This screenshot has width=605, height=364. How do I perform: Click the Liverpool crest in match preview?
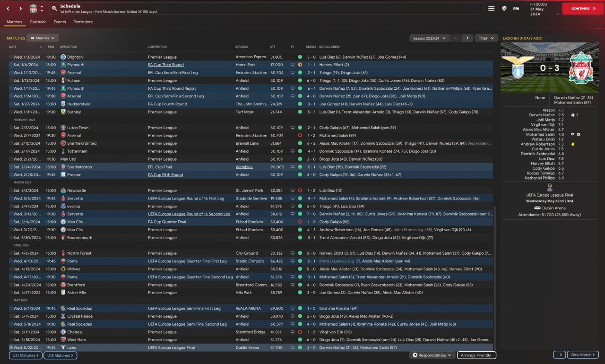[581, 68]
